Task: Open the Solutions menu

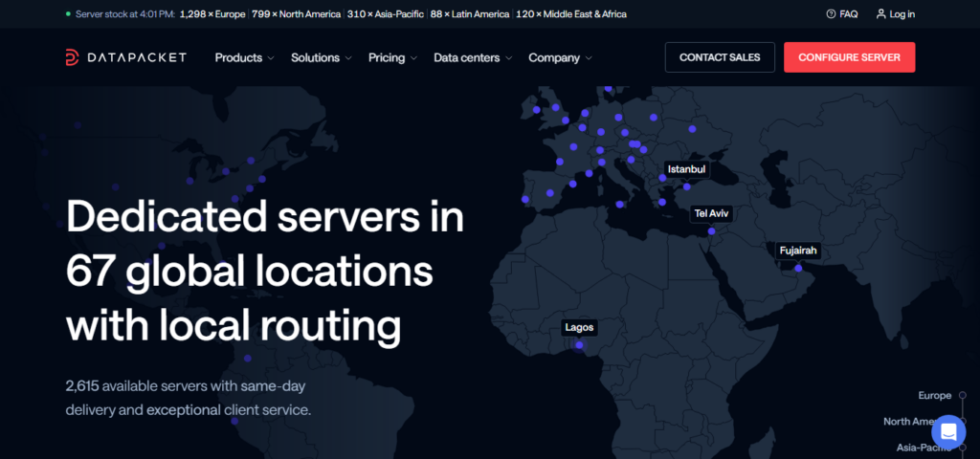Action: [x=322, y=57]
